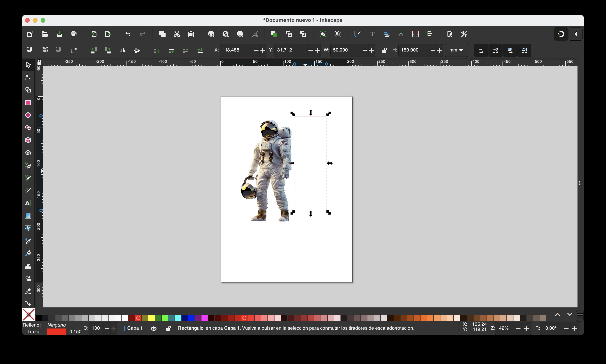
Task: Toggle Capa 1 layer visibility eye
Action: pos(154,328)
